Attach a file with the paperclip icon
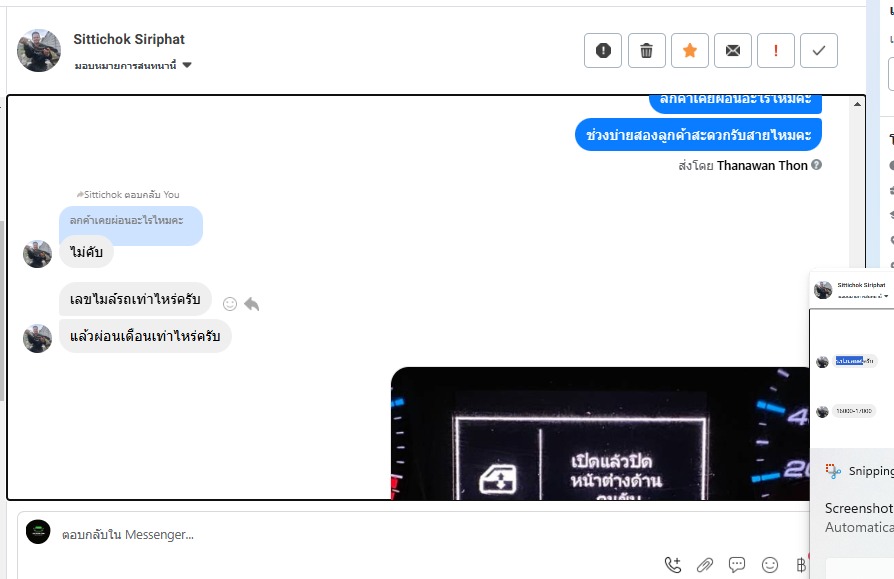This screenshot has width=894, height=579. click(x=705, y=565)
